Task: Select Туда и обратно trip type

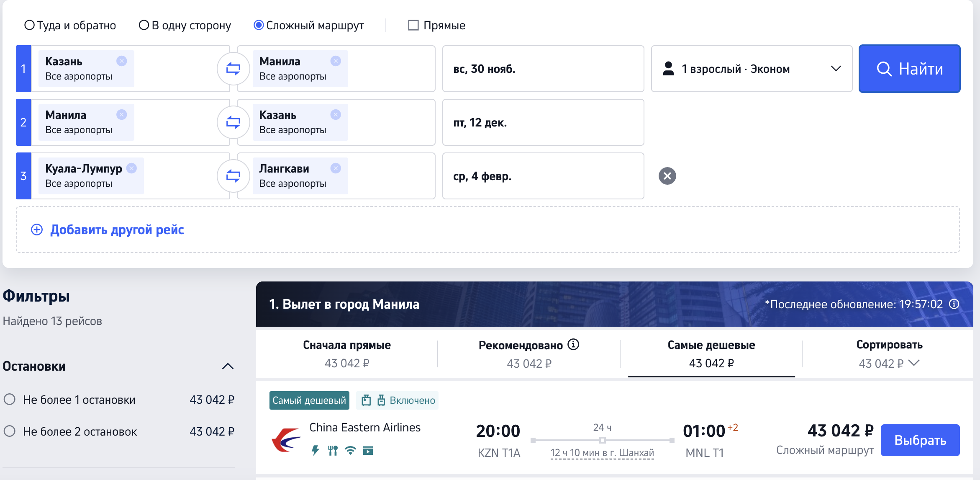Action: coord(29,25)
